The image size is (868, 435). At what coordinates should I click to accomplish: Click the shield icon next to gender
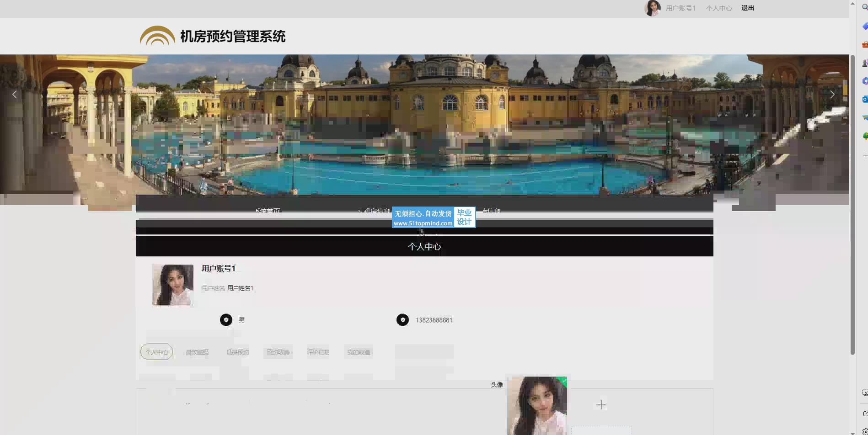tap(226, 320)
